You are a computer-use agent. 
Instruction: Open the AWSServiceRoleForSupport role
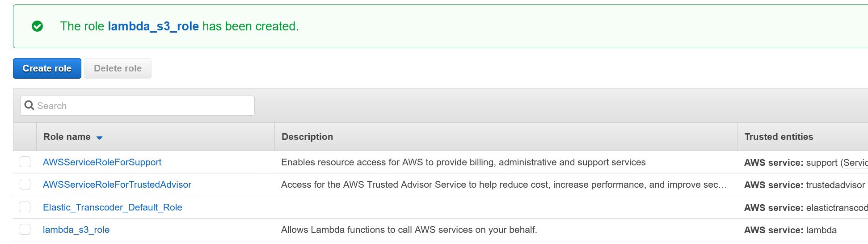pos(102,162)
